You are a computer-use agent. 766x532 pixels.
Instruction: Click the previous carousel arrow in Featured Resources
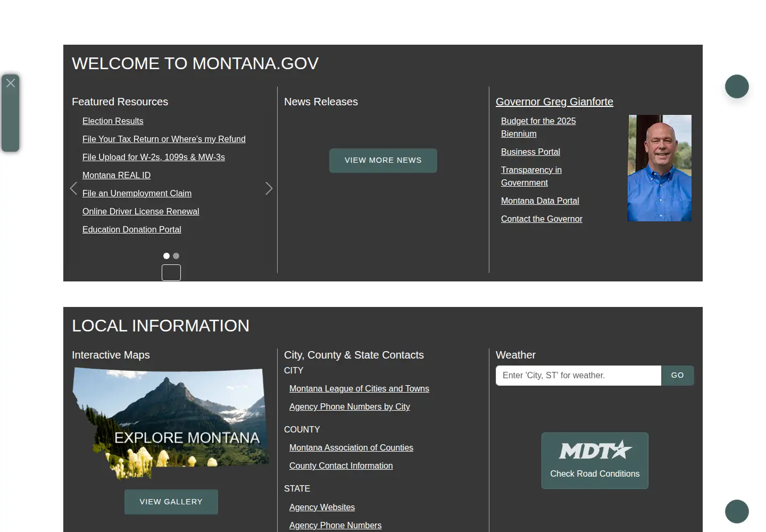click(73, 188)
